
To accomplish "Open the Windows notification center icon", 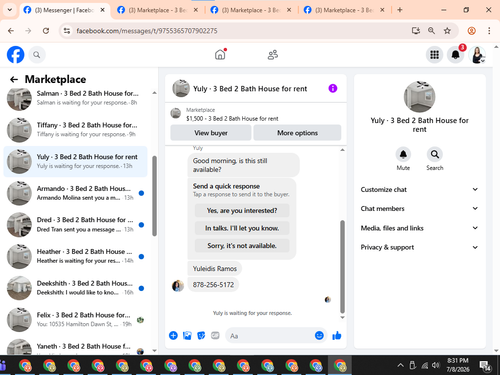I will [x=485, y=366].
